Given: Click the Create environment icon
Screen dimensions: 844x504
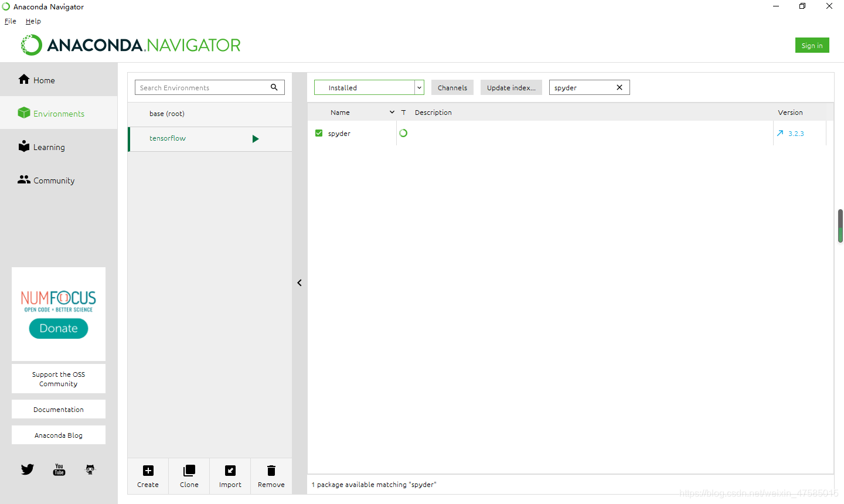Looking at the screenshot, I should click(x=148, y=471).
